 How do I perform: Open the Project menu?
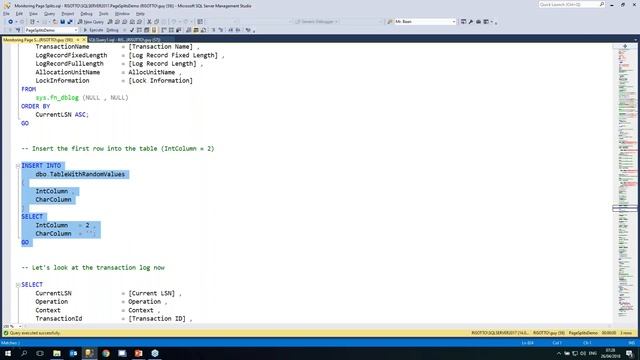68,13
